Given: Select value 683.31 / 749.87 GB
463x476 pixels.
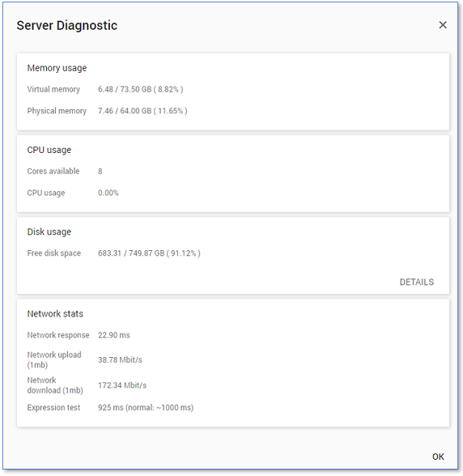Looking at the screenshot, I should coord(149,253).
